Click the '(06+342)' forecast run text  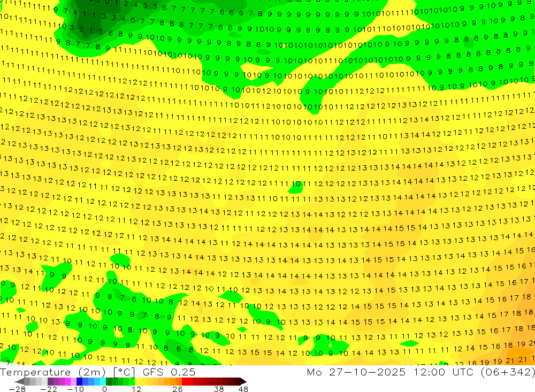click(507, 372)
